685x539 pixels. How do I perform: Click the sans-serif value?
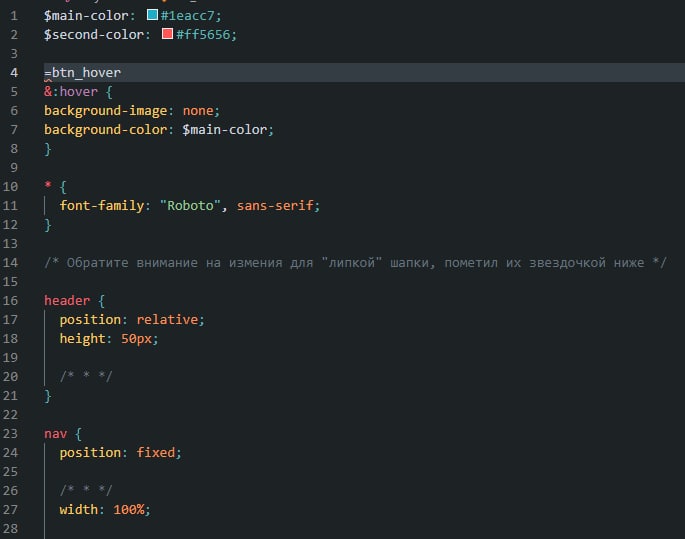click(x=275, y=206)
